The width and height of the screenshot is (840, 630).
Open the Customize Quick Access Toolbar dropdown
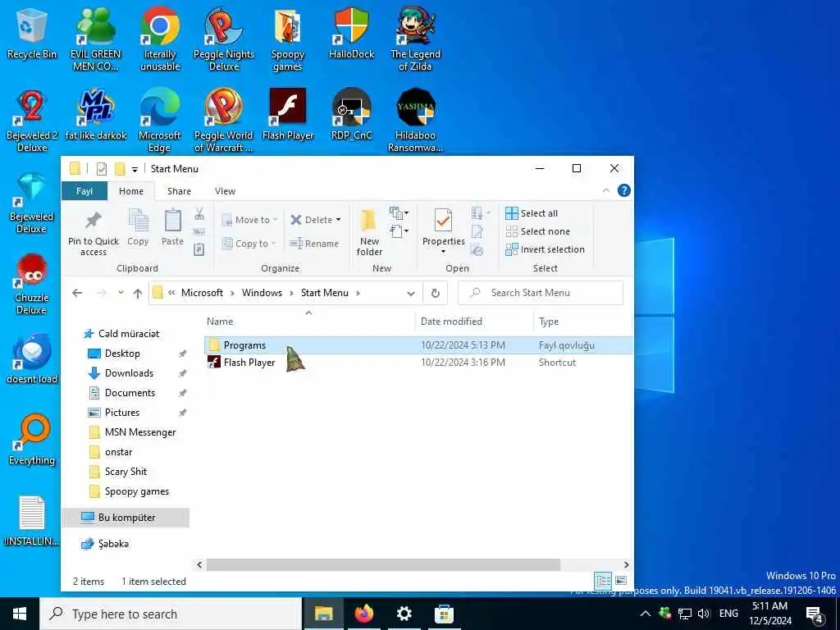coord(135,169)
